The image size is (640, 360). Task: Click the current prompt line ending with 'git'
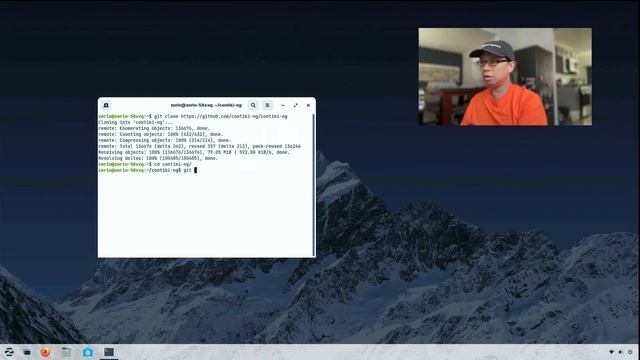coord(147,170)
